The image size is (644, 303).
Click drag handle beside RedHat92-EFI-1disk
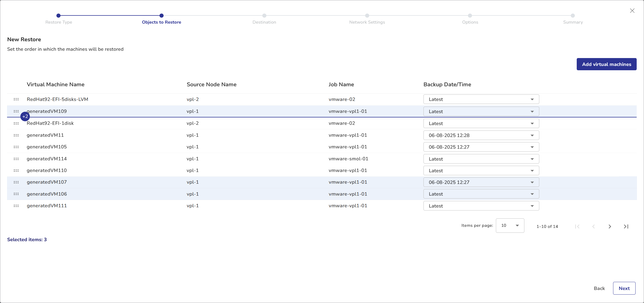pyautogui.click(x=16, y=123)
